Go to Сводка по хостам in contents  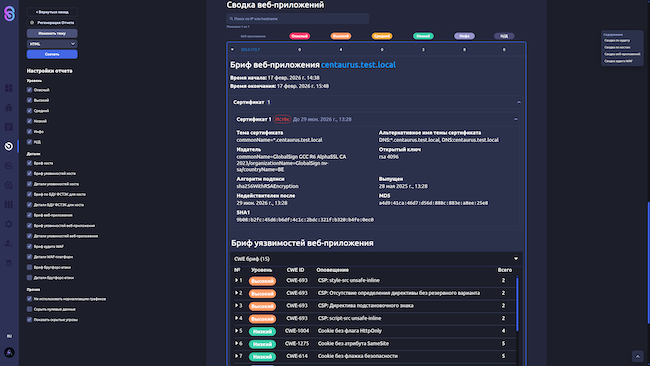[617, 47]
